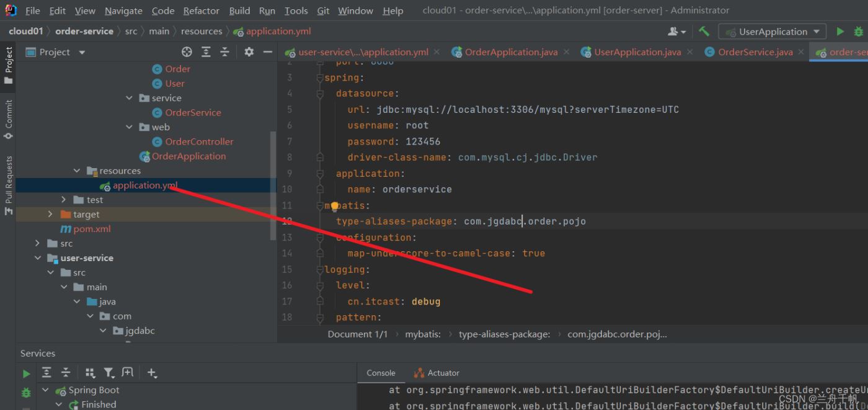Expand all in Services toolbar
Screen dimensions: 868x410
pos(46,373)
